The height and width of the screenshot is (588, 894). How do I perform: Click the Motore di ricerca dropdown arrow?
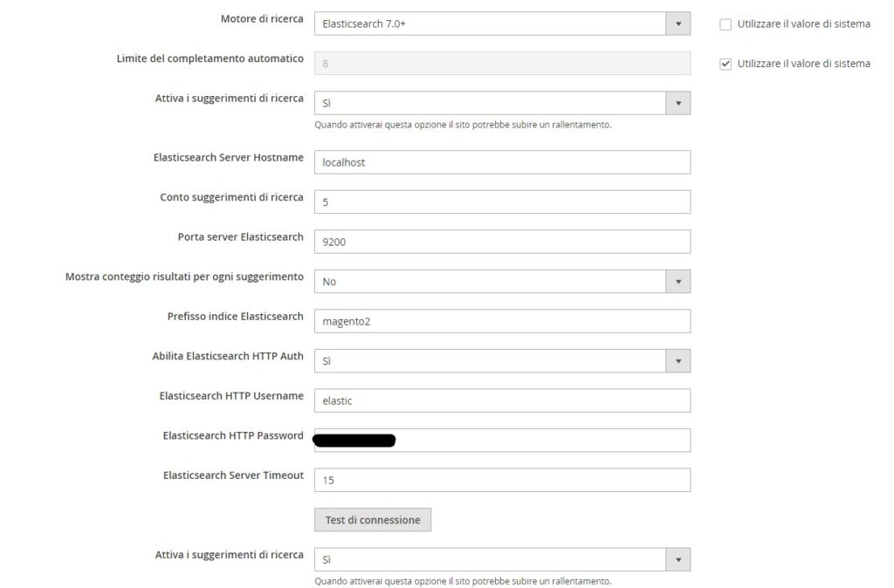pyautogui.click(x=678, y=23)
